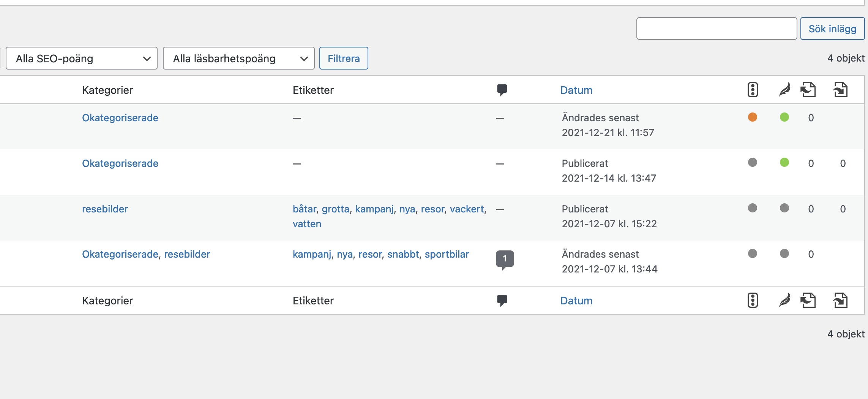This screenshot has width=868, height=399.
Task: Sort posts by the Datum column
Action: coord(576,90)
